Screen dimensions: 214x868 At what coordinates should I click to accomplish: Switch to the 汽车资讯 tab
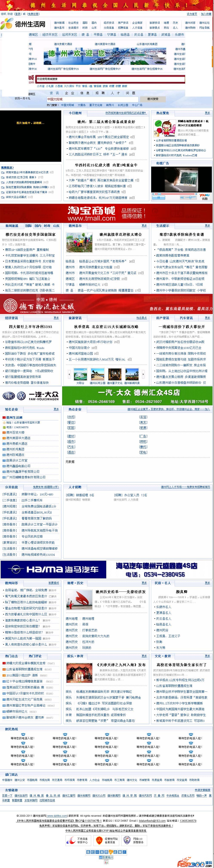186,318
